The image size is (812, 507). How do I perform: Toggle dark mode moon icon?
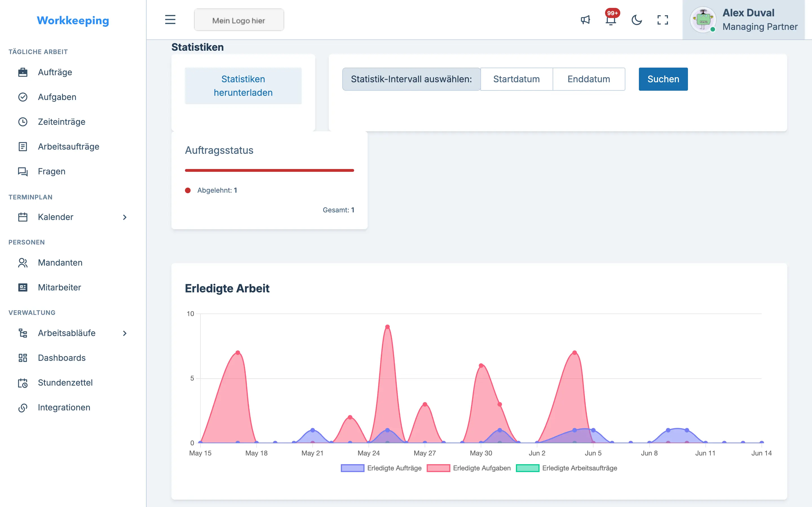637,20
